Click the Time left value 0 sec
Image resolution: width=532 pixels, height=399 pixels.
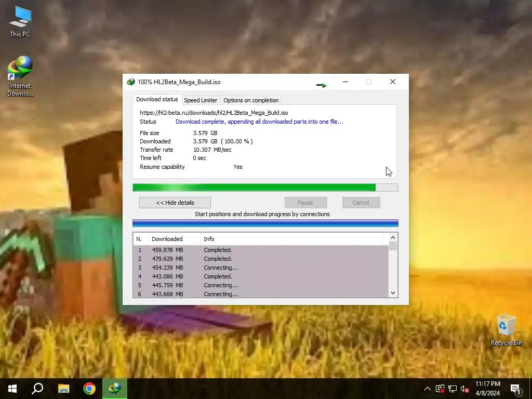point(199,158)
